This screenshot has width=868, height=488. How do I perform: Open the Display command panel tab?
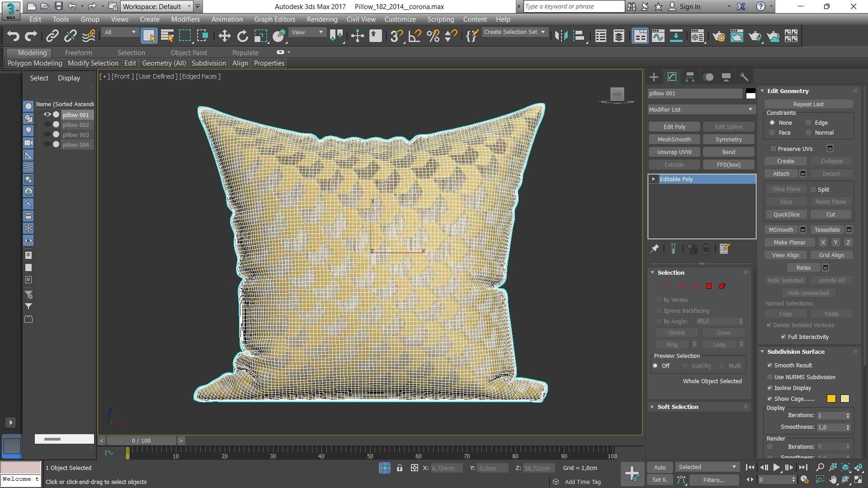coord(726,77)
